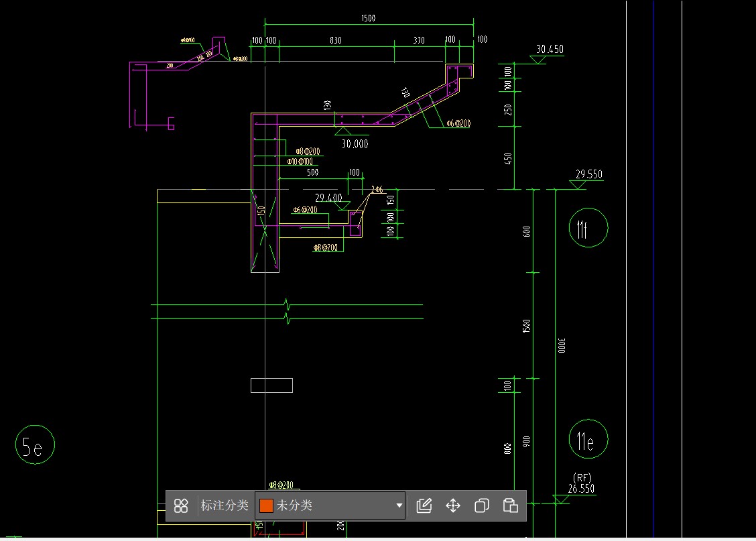The width and height of the screenshot is (756, 541).
Task: Click the small white rectangle on the centerline
Action: [271, 385]
